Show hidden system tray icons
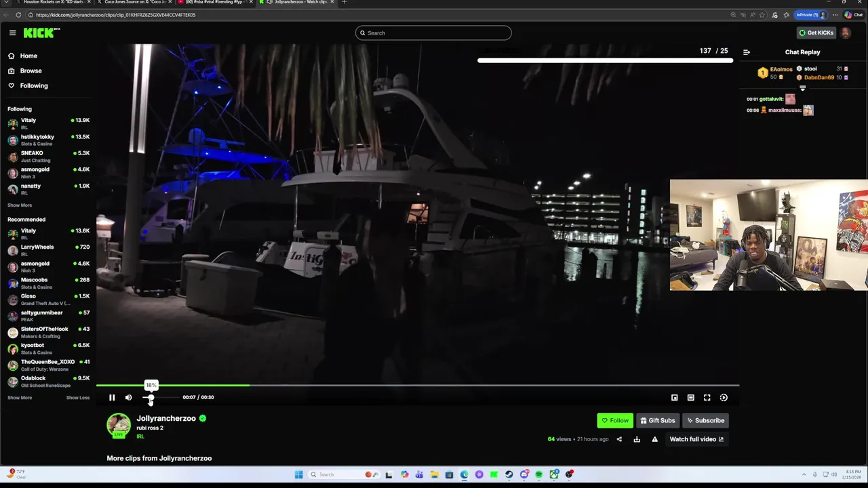 click(x=804, y=474)
